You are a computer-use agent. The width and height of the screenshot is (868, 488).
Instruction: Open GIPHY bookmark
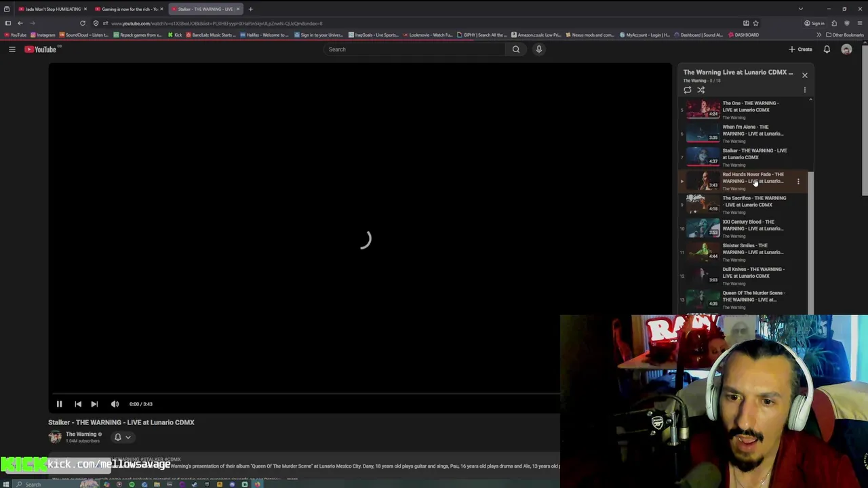coord(482,35)
